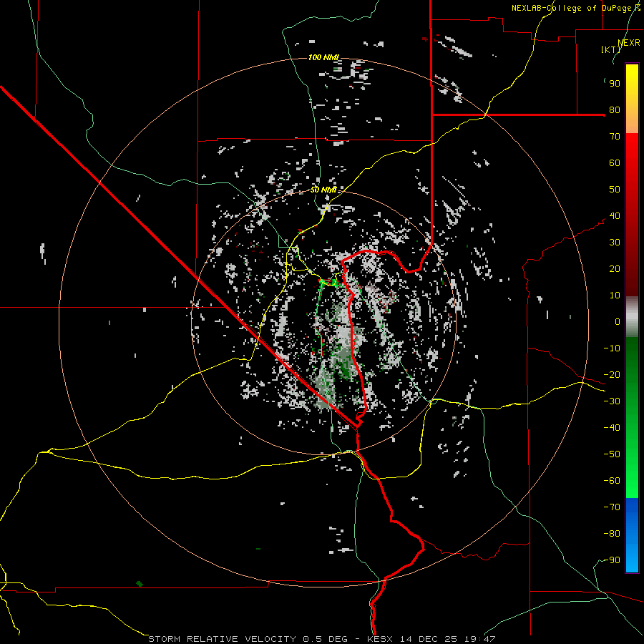This screenshot has width=644, height=644.
Task: Select the positive "80" velocity scale label
Action: [615, 110]
